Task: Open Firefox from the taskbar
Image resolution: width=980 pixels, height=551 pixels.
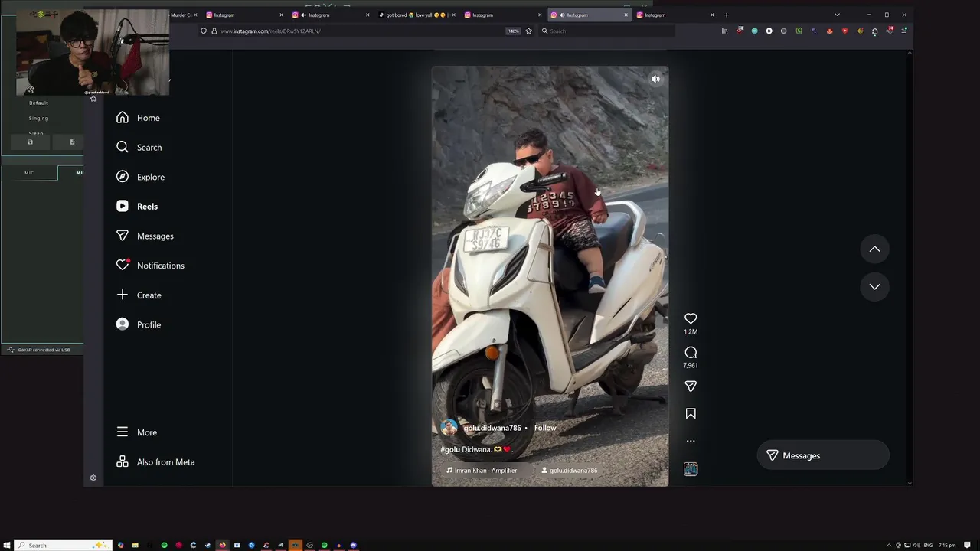Action: [222, 545]
